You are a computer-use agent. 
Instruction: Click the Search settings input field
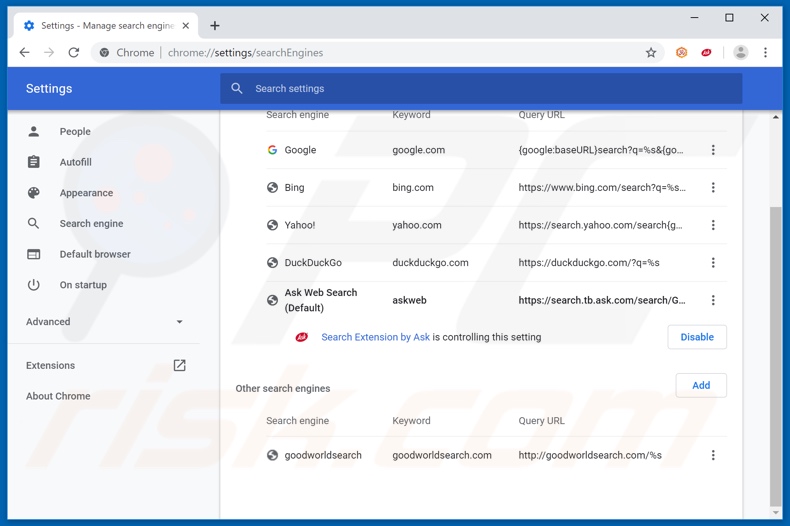(480, 89)
